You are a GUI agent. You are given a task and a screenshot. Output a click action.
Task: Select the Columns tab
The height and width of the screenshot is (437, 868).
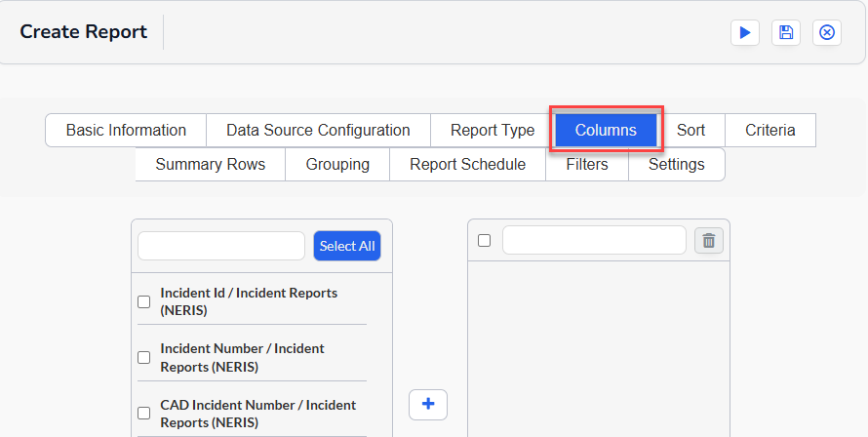tap(607, 130)
